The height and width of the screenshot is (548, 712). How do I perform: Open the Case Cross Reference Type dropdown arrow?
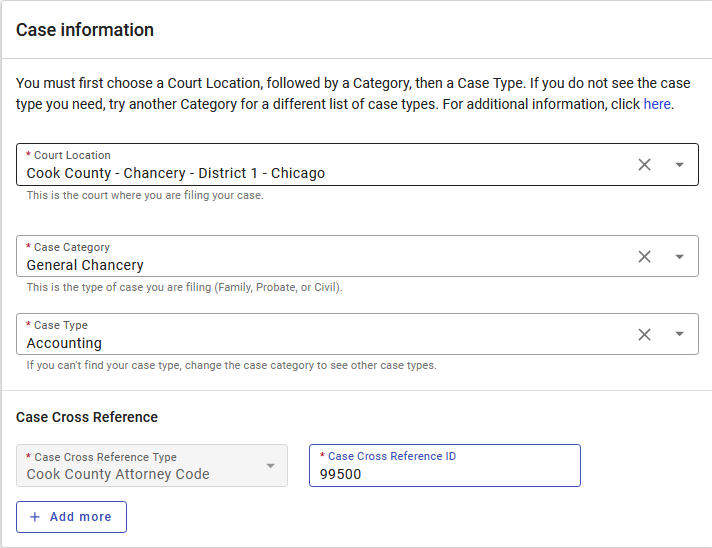pos(269,466)
